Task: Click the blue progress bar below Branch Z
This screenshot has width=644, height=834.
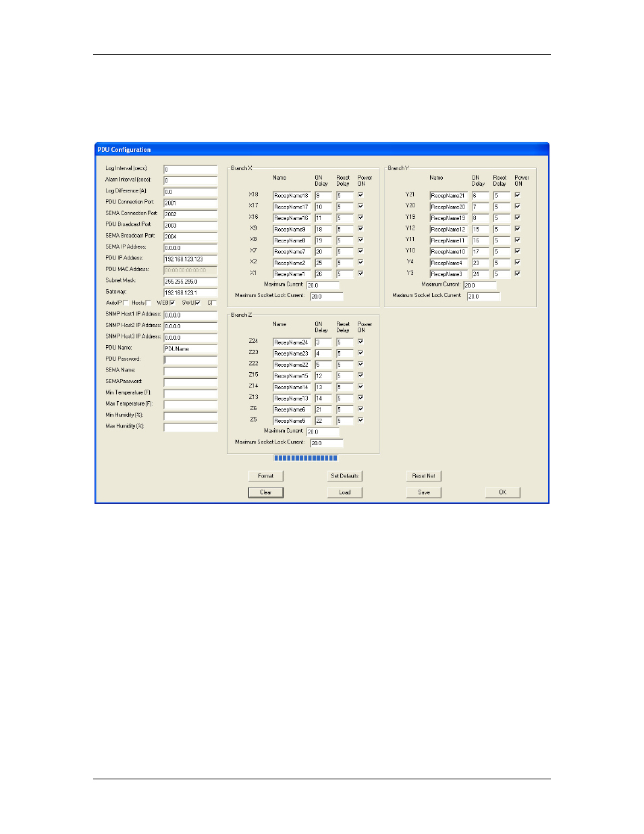Action: point(306,458)
